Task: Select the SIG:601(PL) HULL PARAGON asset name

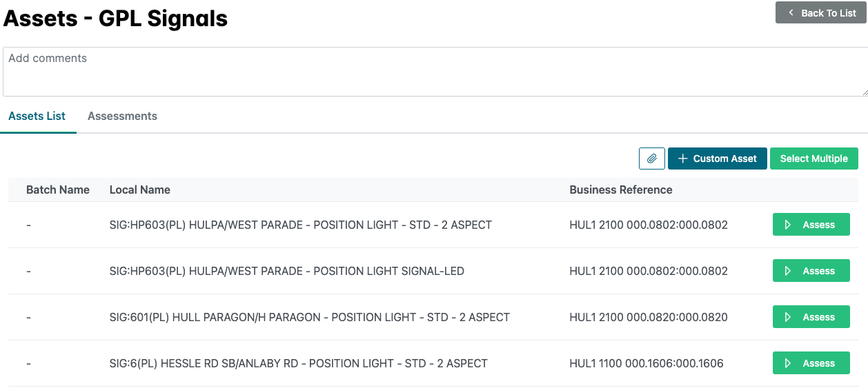Action: point(309,317)
